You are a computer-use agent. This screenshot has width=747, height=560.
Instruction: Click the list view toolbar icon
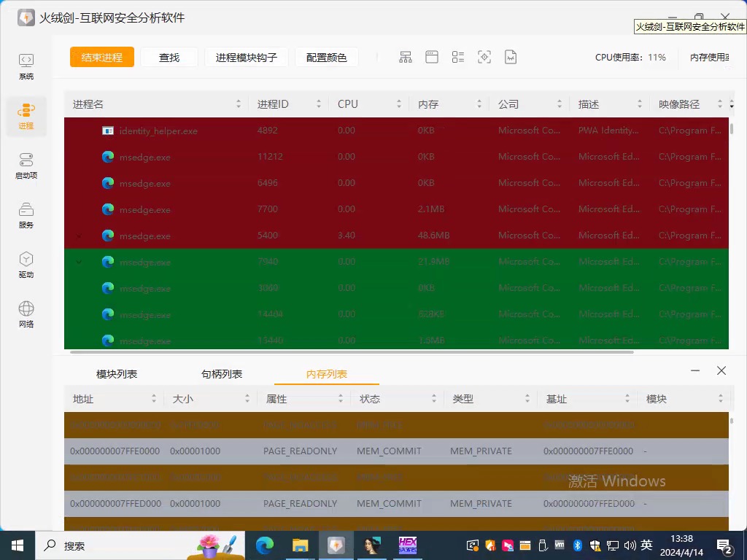458,57
